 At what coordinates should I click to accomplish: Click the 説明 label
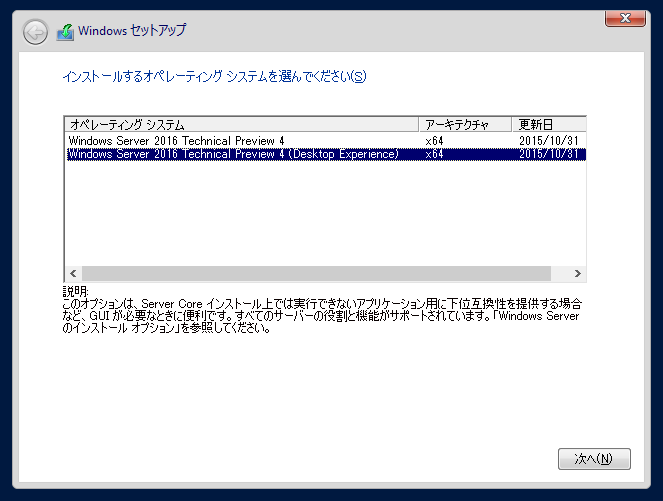[75, 291]
